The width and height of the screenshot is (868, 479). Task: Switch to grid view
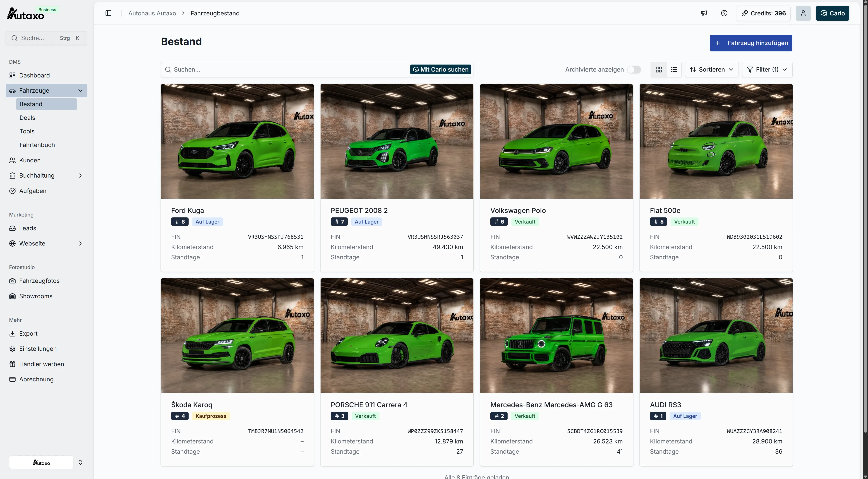point(659,70)
